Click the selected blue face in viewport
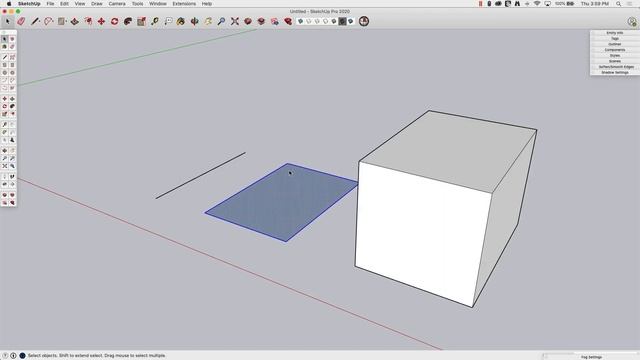 tap(282, 204)
